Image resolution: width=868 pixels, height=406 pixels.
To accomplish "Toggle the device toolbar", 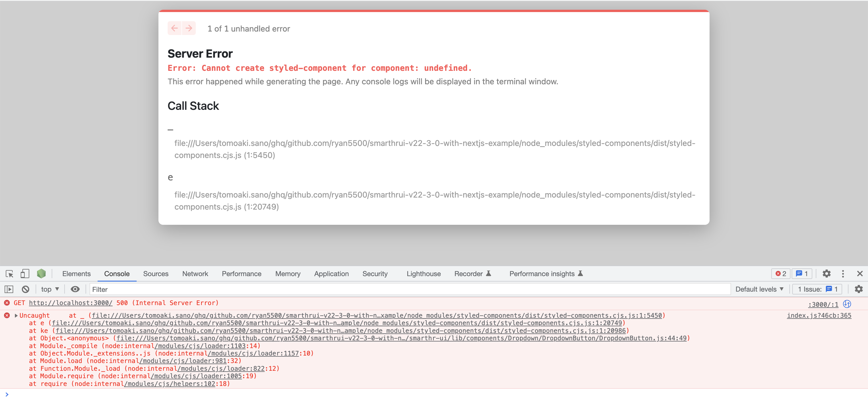I will (25, 274).
